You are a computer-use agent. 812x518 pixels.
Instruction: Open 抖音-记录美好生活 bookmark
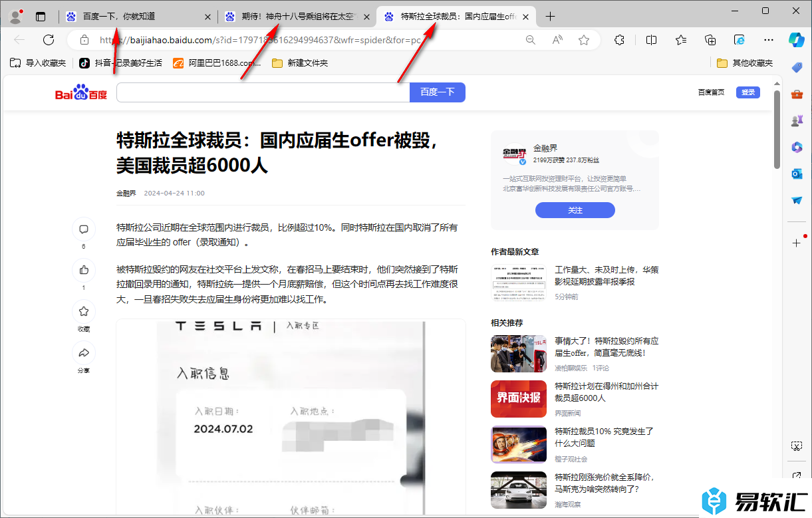tap(120, 63)
